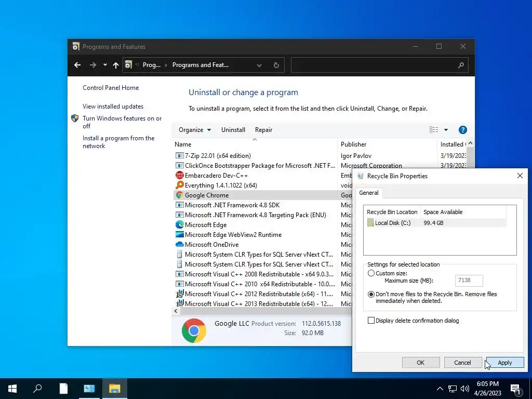Open taskbar Search magnifier
The image size is (532, 399).
tap(37, 389)
